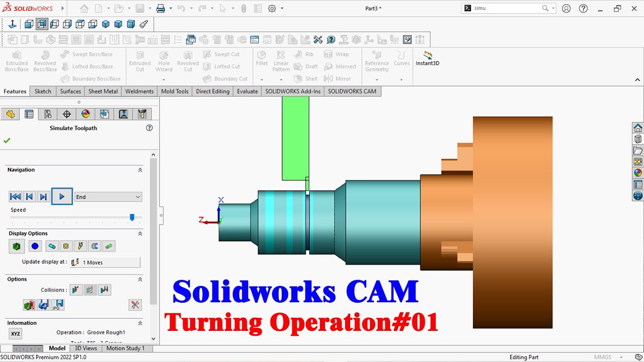Step backward one move in simulation
The width and height of the screenshot is (644, 362).
coord(29,197)
